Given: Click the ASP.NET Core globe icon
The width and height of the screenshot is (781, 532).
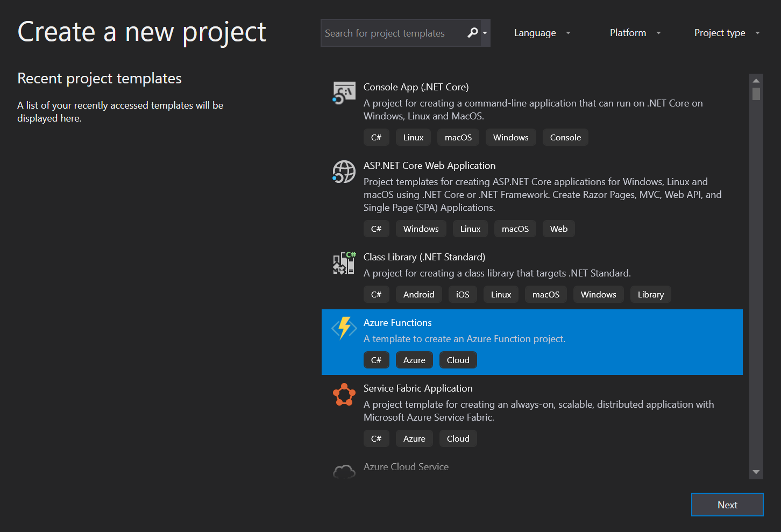Looking at the screenshot, I should [344, 172].
